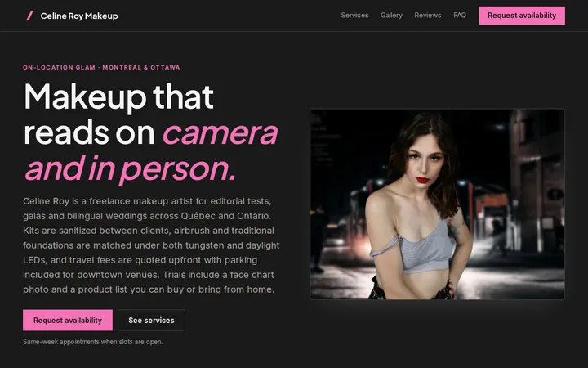The width and height of the screenshot is (588, 368).
Task: Click the 'ON-LOCATION GLAM · MONTRÉAL & OTTAWA' tagline
Action: [101, 68]
